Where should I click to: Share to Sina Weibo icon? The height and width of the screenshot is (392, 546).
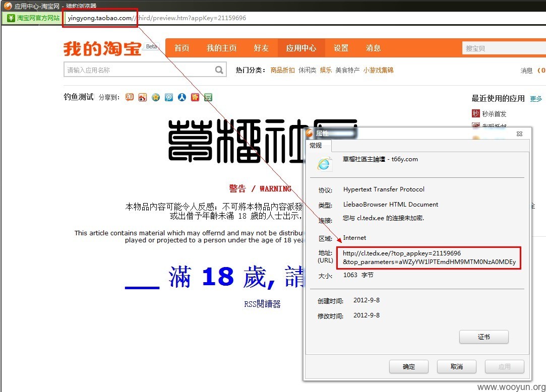click(142, 97)
